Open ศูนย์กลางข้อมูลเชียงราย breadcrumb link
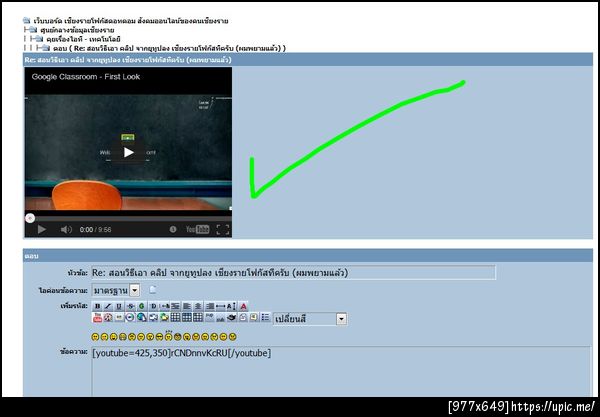 point(77,30)
